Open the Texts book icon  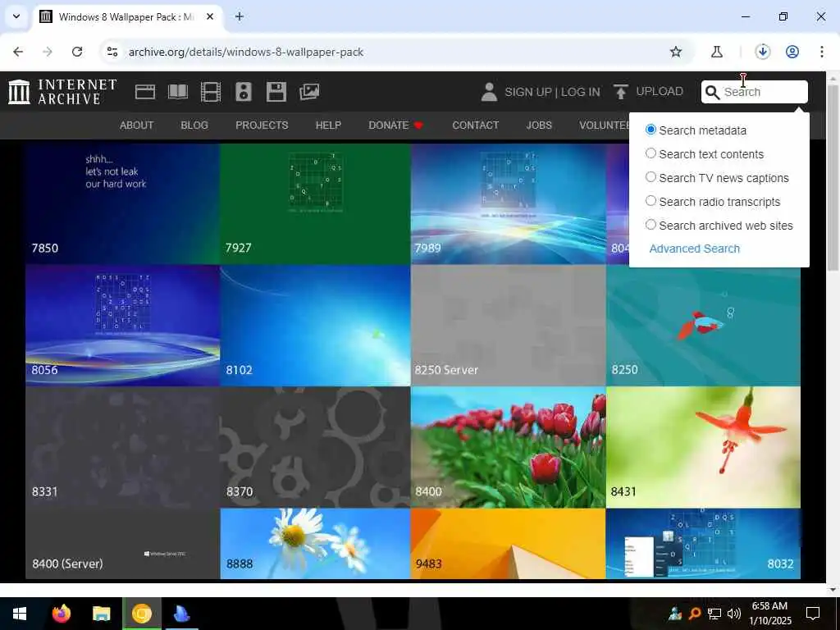178,92
